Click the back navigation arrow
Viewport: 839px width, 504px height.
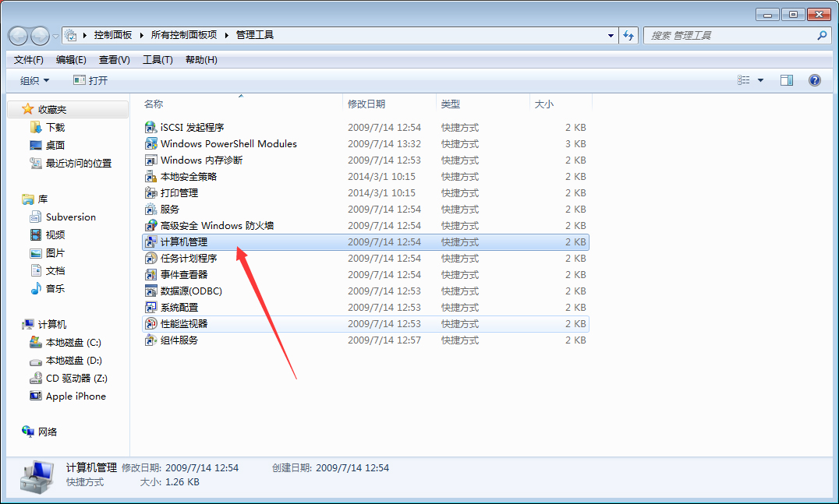17,35
